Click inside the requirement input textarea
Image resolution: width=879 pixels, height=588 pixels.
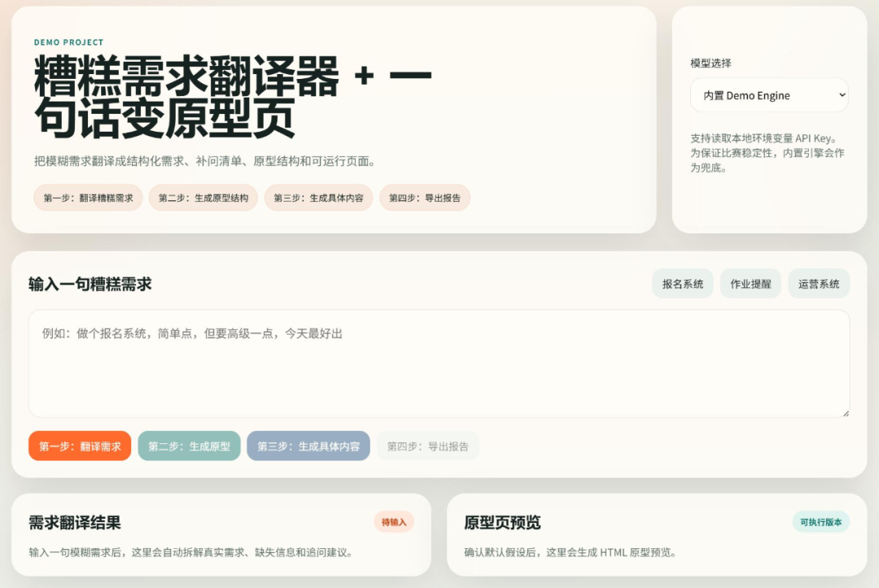439,364
